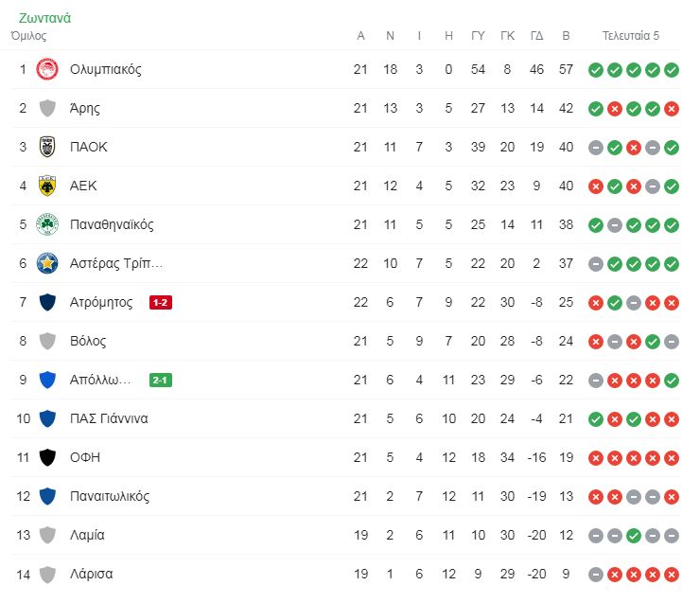Click the ΟΦΗ black shield icon
Screen dimensions: 700x603
(x=47, y=457)
